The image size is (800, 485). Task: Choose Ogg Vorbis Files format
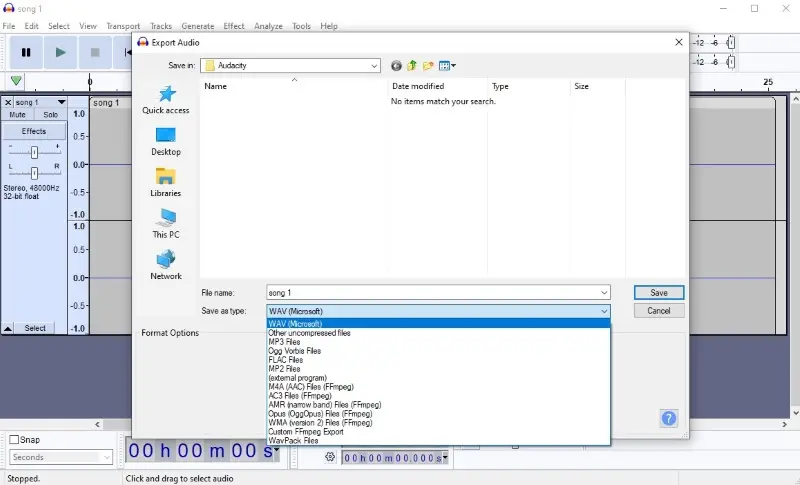tap(438, 351)
